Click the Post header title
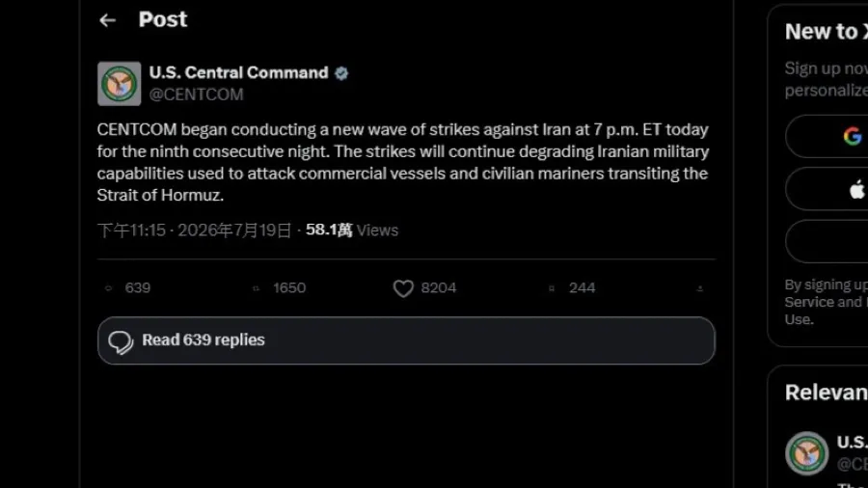The image size is (868, 488). coord(163,20)
